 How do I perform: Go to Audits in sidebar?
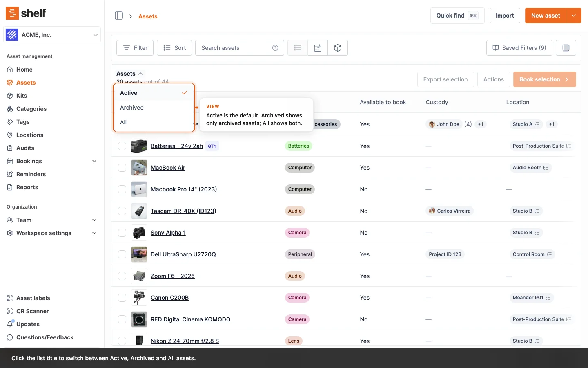point(25,148)
